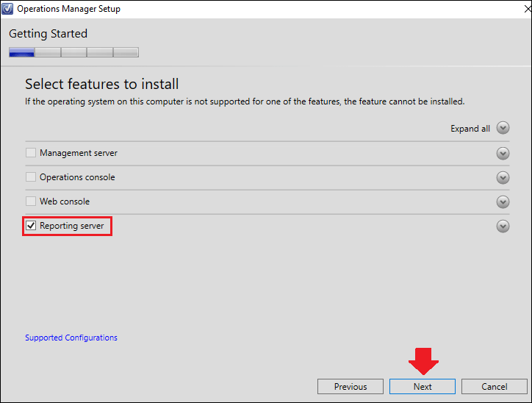Click the Expand all text

(470, 129)
